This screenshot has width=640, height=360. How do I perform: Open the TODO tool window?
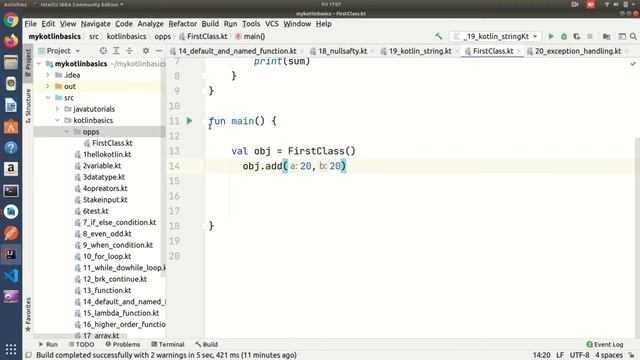[x=82, y=344]
